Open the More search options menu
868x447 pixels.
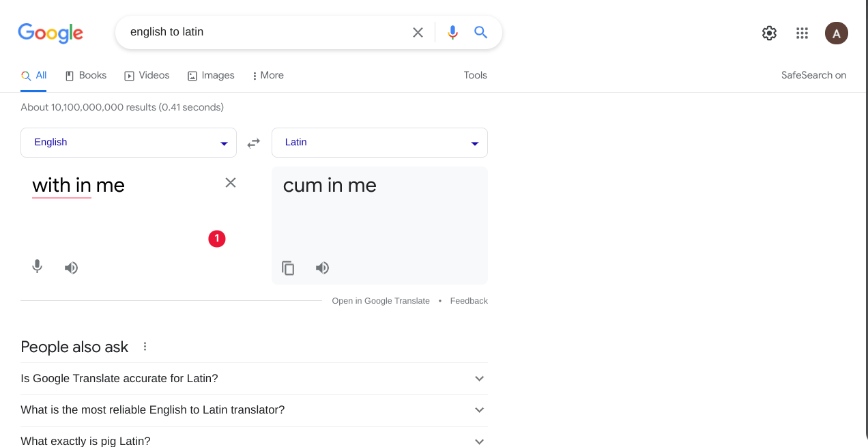point(267,75)
